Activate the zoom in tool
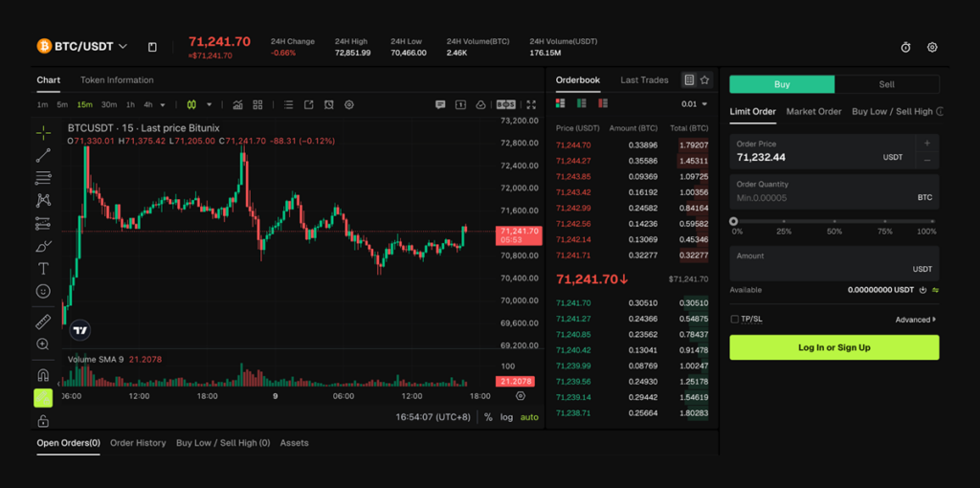The height and width of the screenshot is (488, 980). coord(43,344)
